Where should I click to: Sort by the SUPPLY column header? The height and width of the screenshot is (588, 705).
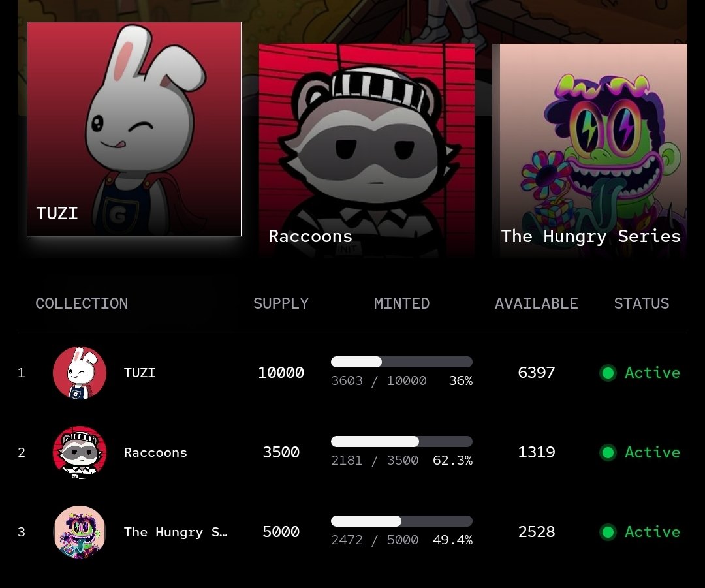coord(281,303)
